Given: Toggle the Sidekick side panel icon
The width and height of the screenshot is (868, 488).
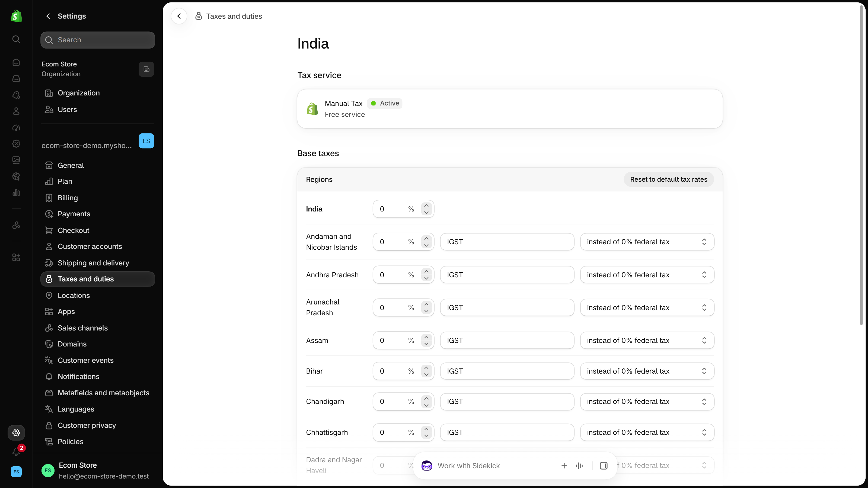Looking at the screenshot, I should tap(604, 466).
